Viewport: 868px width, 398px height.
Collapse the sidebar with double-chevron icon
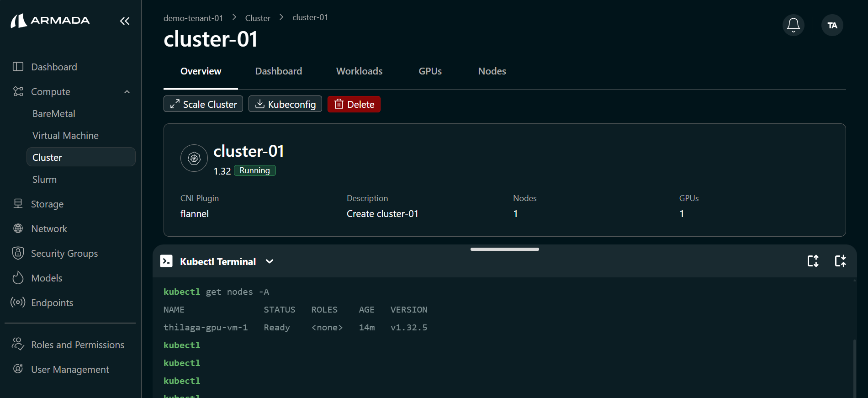(x=125, y=21)
